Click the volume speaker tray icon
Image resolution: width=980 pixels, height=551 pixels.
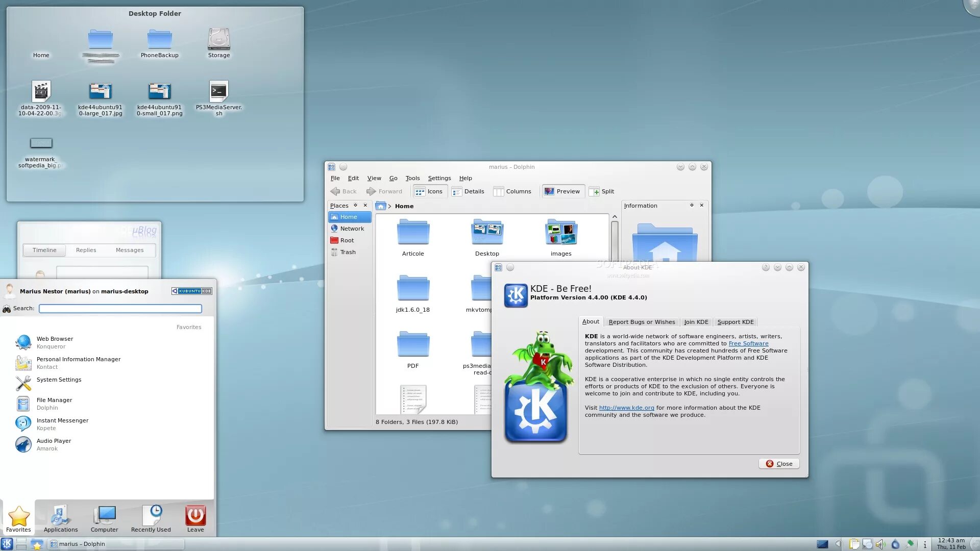[881, 544]
